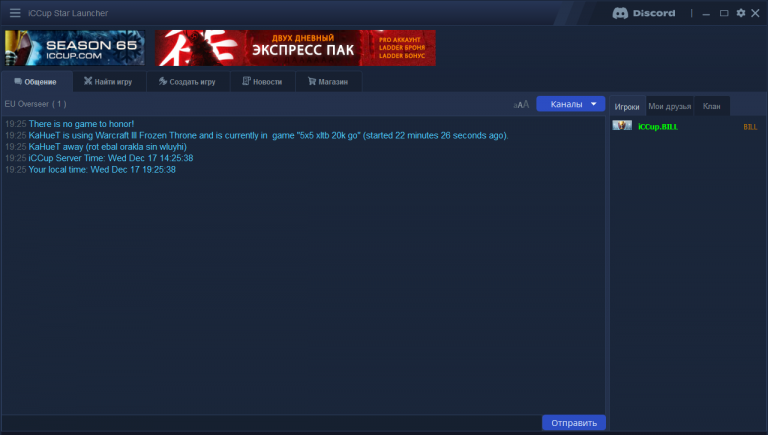Viewport: 768px width, 435px height.
Task: Open the Экспресс Пак promo banner
Action: pos(295,48)
